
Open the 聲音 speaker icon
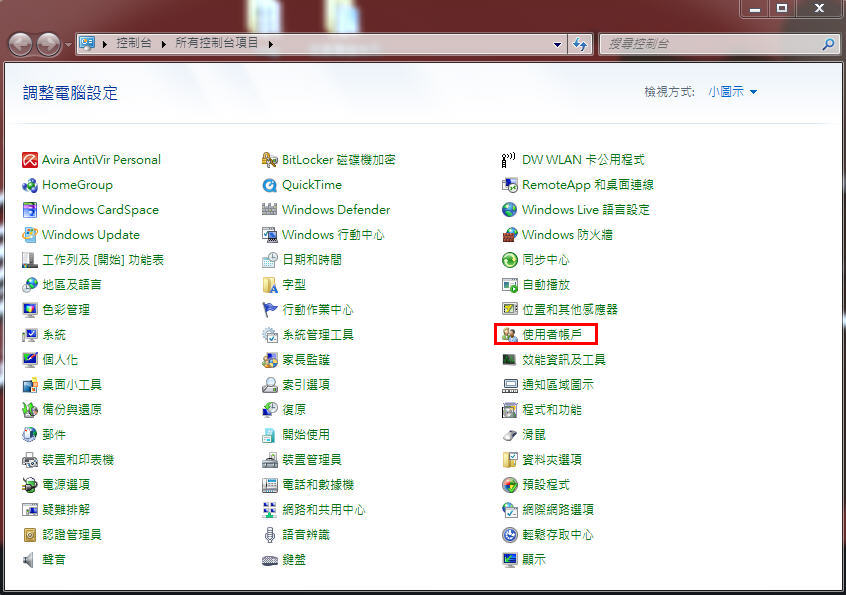(x=30, y=560)
